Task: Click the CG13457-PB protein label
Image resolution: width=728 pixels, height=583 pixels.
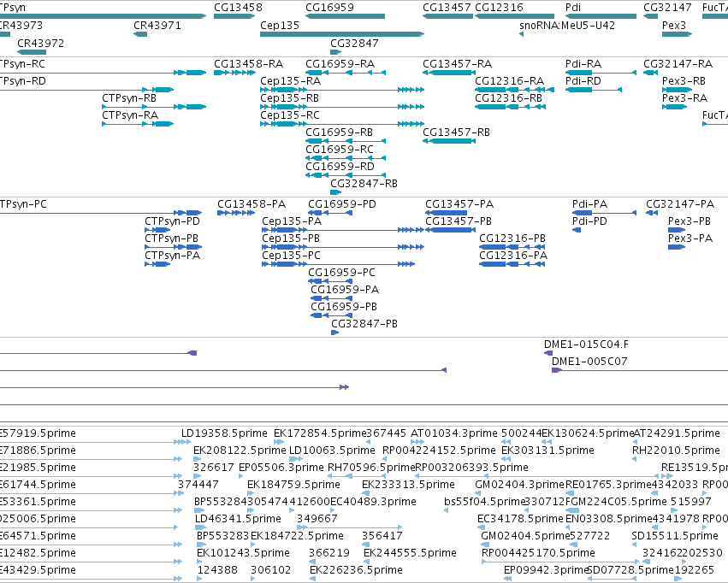Action: [x=459, y=221]
